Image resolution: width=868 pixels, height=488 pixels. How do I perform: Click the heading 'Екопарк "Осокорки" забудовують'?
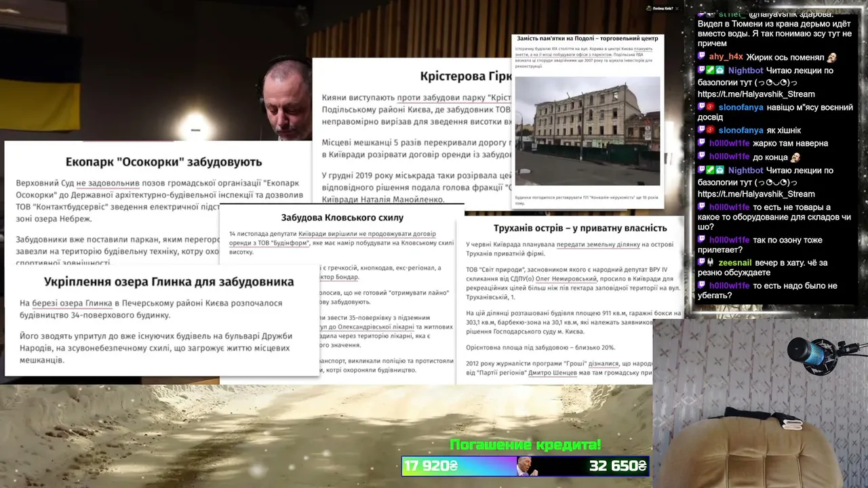pos(163,162)
